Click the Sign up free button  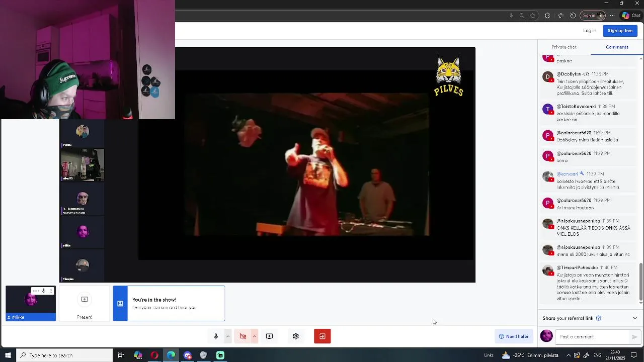click(x=620, y=31)
